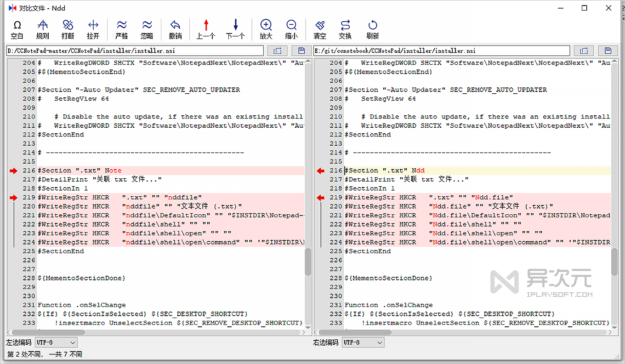This screenshot has height=364, width=625.
Task: Go to 上一个 previous difference
Action: (x=206, y=29)
